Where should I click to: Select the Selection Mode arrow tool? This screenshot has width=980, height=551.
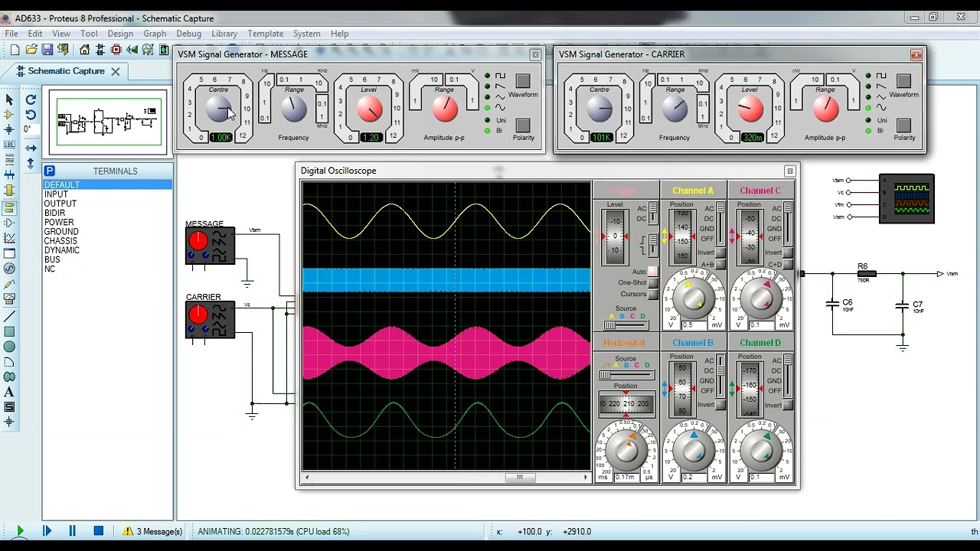(9, 99)
